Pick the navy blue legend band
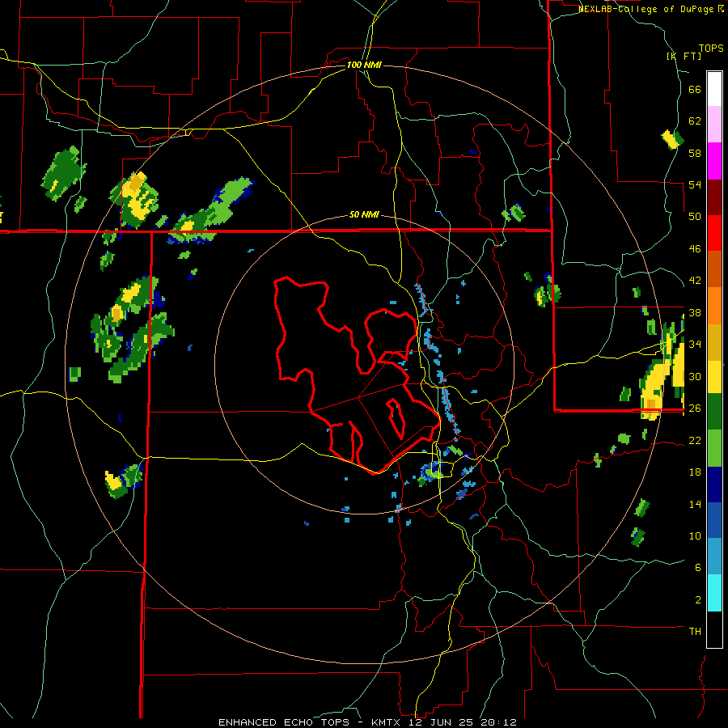The height and width of the screenshot is (728, 728). click(x=714, y=485)
